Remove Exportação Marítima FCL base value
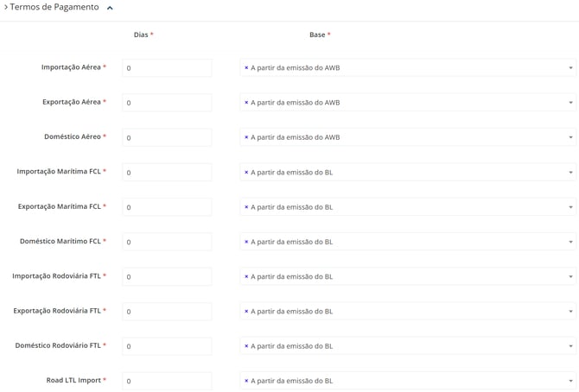Viewport: 579px width, 392px height. [x=246, y=207]
